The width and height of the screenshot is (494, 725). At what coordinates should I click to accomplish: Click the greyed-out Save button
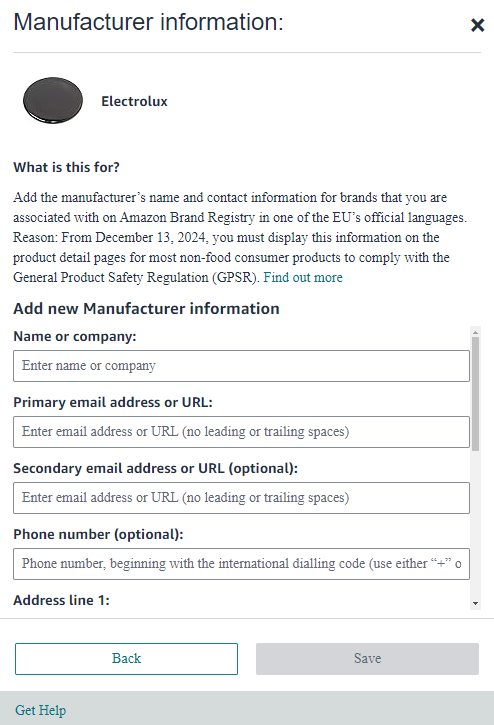[x=367, y=658]
